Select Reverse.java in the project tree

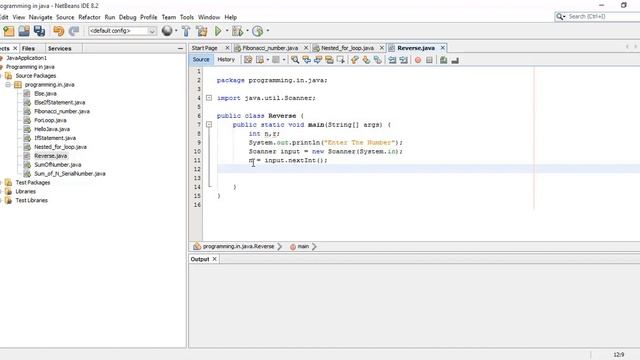(x=51, y=156)
